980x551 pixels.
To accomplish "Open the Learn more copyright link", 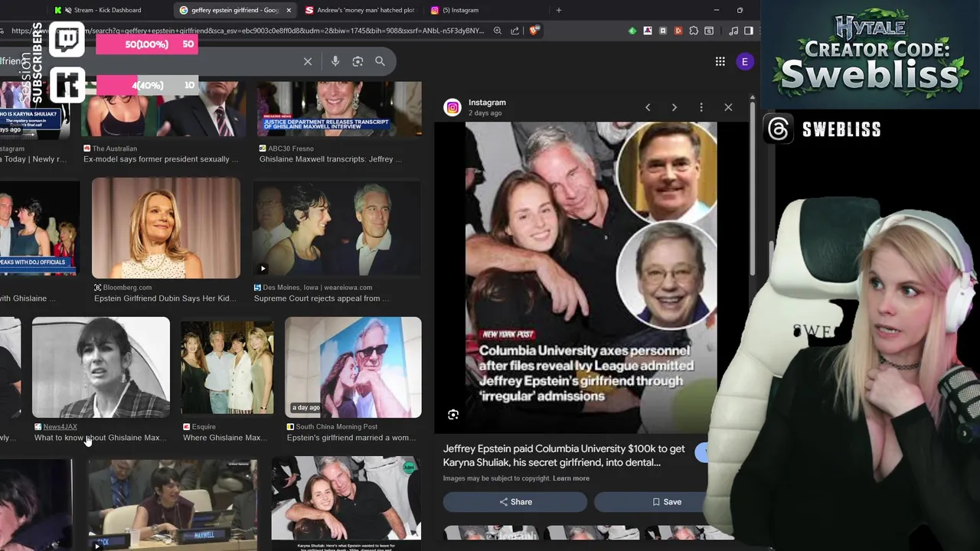I will (571, 478).
